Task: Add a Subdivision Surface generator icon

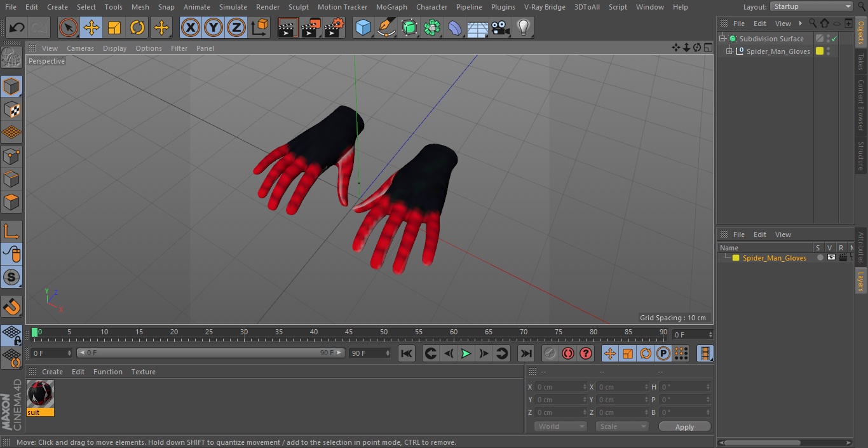Action: tap(409, 27)
